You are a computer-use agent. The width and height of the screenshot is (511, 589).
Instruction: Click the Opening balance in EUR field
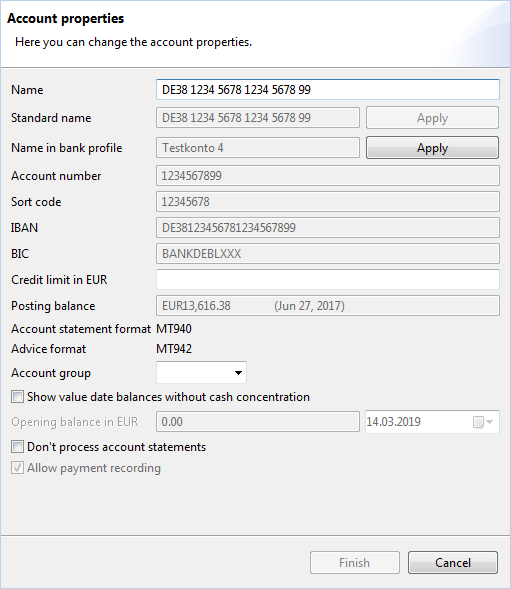tap(258, 421)
